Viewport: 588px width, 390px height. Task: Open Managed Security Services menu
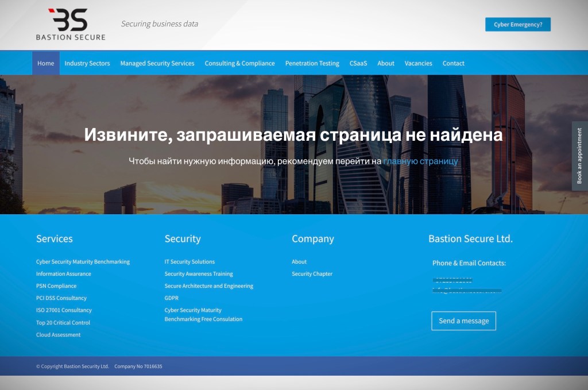pos(157,63)
